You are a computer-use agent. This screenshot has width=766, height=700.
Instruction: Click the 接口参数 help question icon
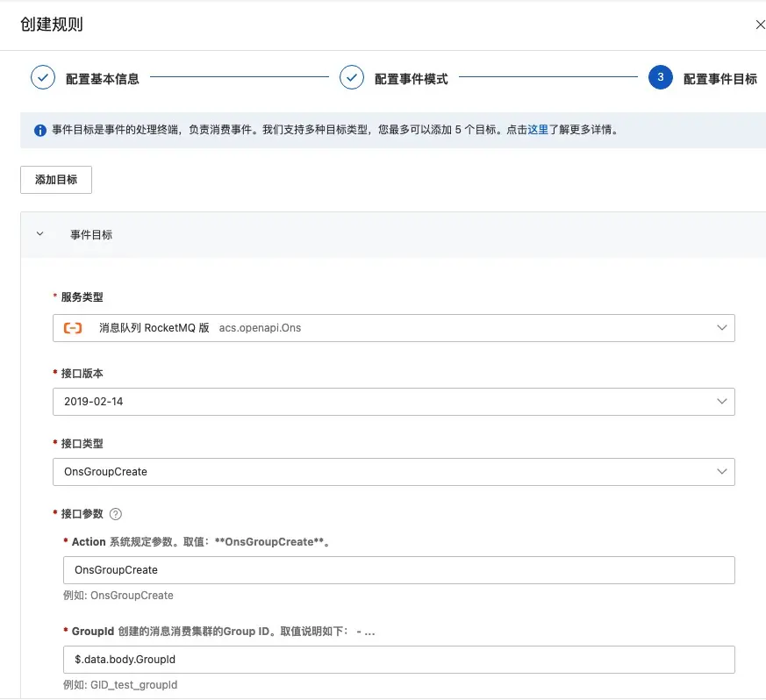coord(116,514)
